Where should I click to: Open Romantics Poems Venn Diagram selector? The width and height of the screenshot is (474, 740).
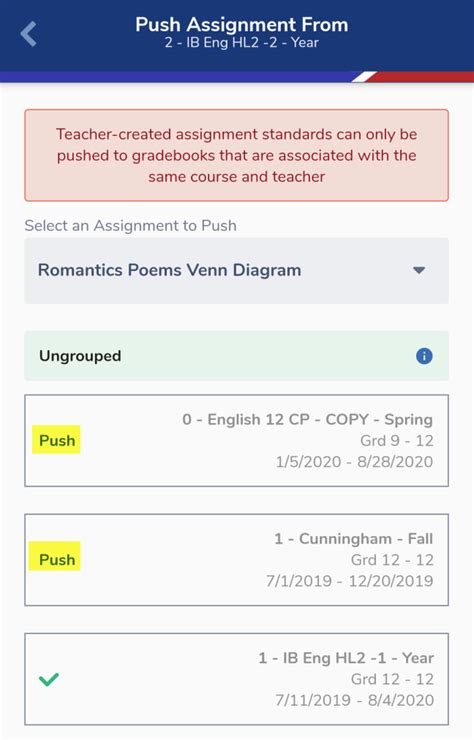[237, 270]
